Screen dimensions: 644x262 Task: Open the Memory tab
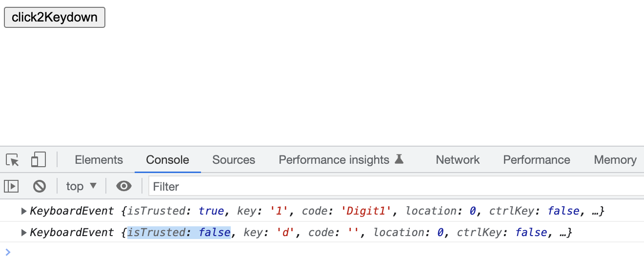point(615,160)
